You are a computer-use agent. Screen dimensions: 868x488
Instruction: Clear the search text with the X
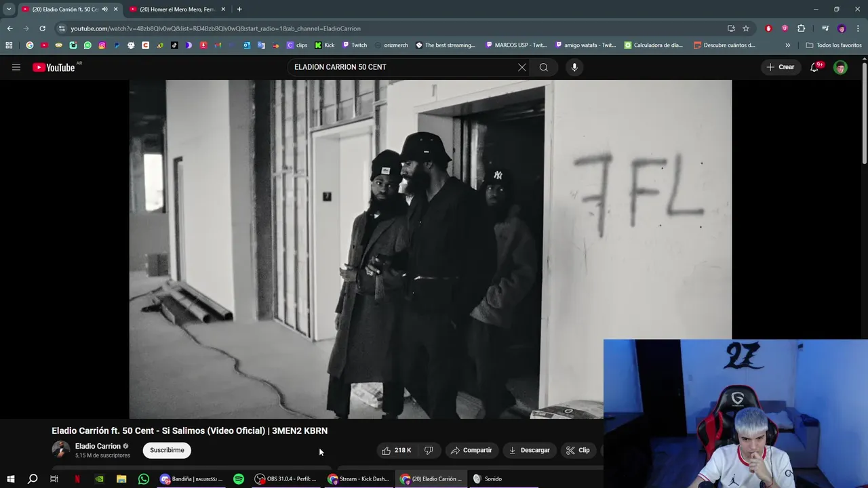521,67
